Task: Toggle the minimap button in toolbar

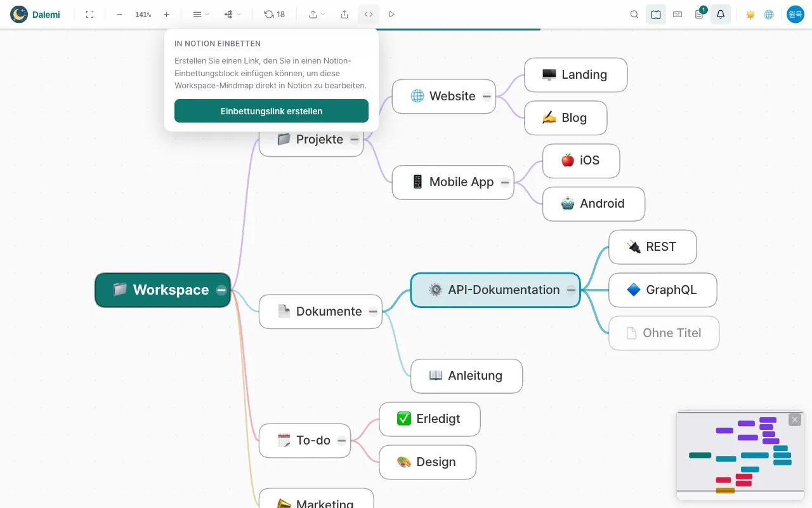Action: (x=656, y=14)
